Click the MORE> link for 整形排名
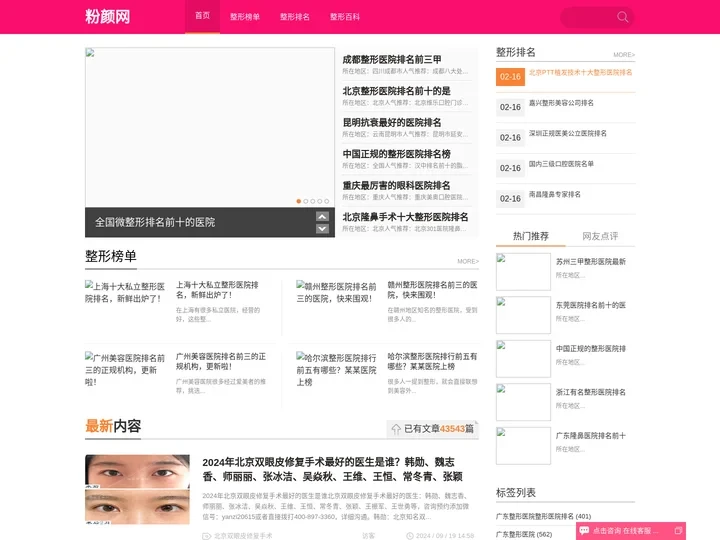The image size is (720, 540). pos(624,55)
